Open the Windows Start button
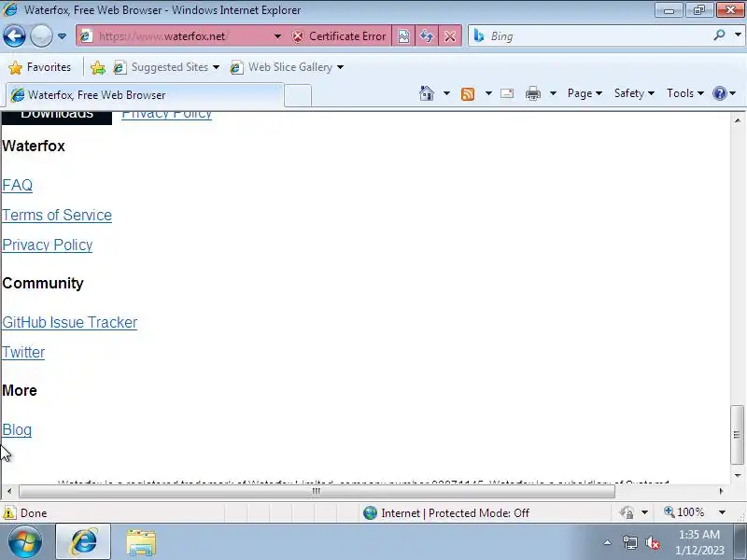 coord(25,541)
